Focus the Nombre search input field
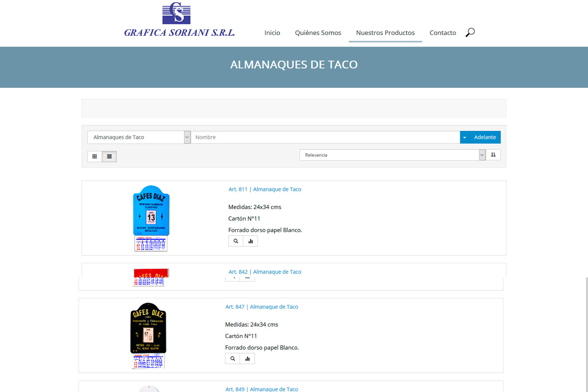Viewport: 588px width, 392px height. coord(326,137)
